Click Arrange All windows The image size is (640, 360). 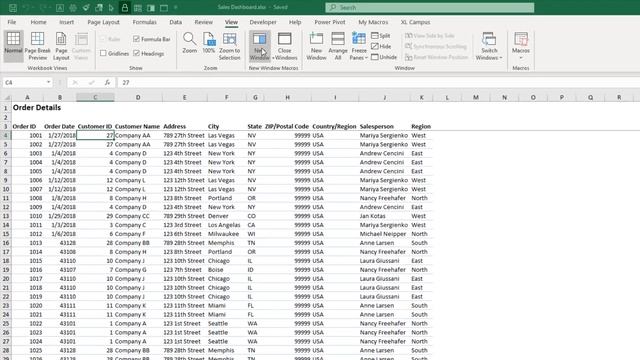pyautogui.click(x=338, y=46)
